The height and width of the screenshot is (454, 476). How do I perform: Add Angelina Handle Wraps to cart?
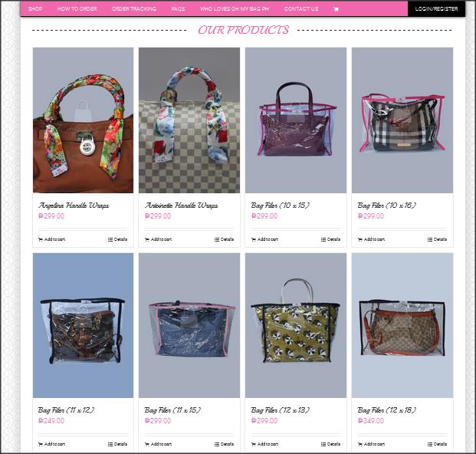tap(51, 239)
